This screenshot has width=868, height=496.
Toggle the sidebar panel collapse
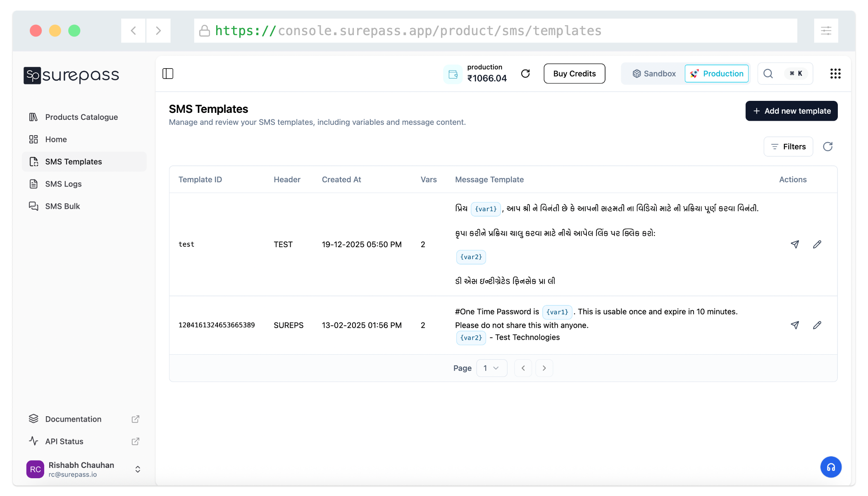[168, 73]
